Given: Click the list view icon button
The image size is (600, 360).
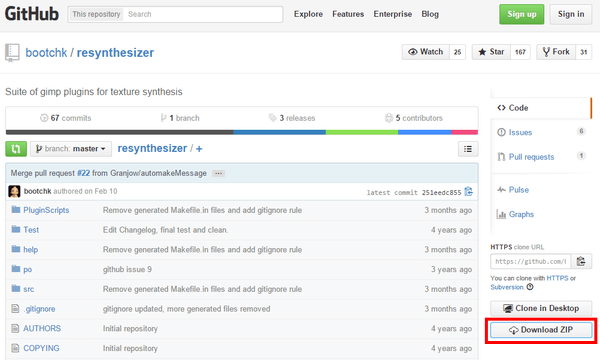Looking at the screenshot, I should [x=468, y=149].
